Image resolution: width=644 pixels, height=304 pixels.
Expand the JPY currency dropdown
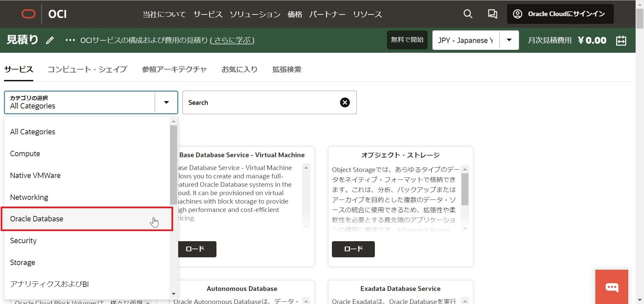pyautogui.click(x=509, y=40)
